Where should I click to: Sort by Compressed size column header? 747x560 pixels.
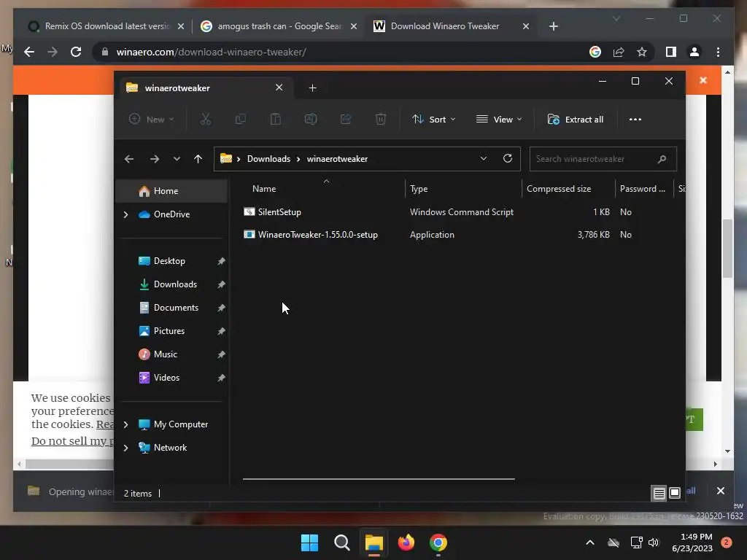[559, 189]
